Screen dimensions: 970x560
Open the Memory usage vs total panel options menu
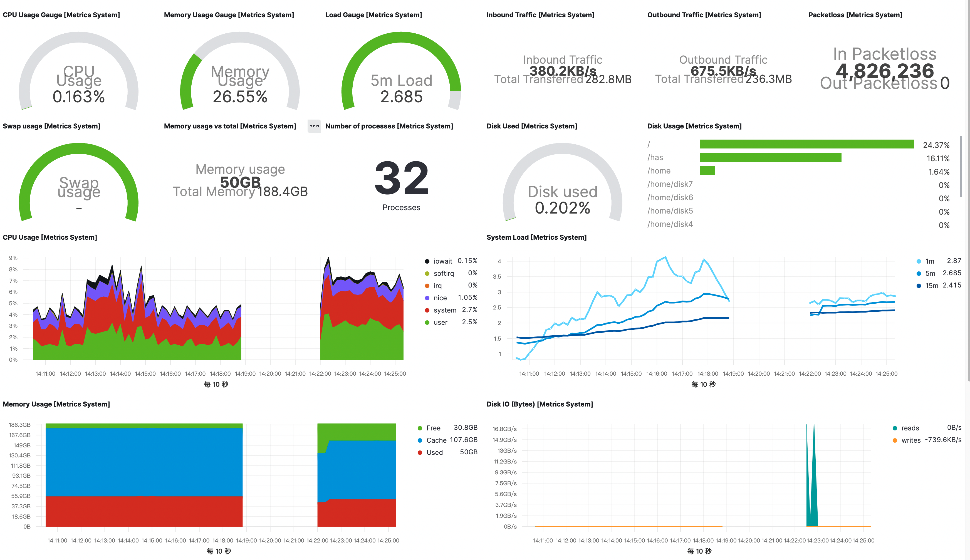(314, 126)
